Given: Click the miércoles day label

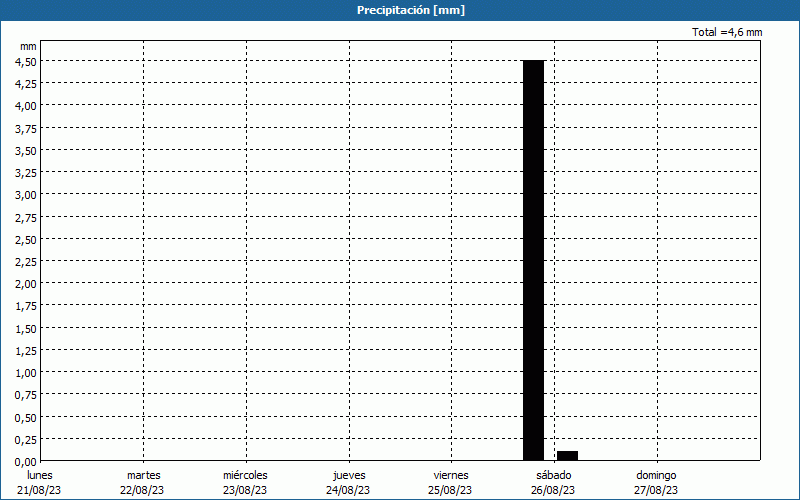Looking at the screenshot, I should coord(245,475).
